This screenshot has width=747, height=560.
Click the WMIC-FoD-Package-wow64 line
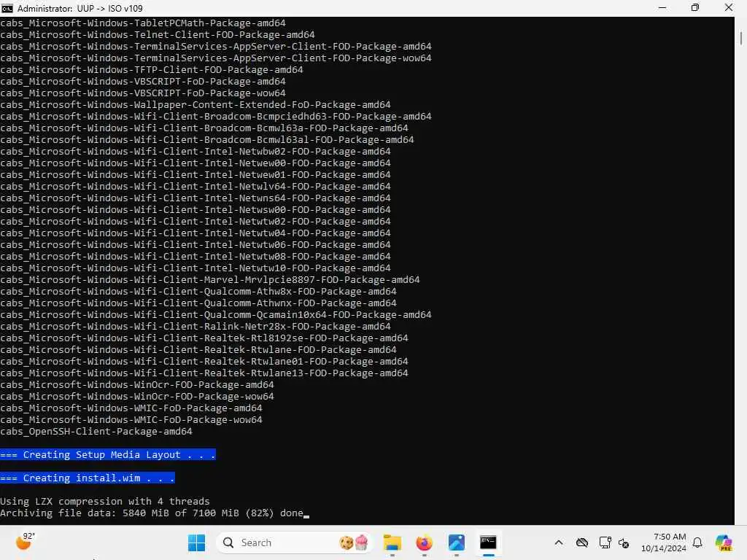131,419
